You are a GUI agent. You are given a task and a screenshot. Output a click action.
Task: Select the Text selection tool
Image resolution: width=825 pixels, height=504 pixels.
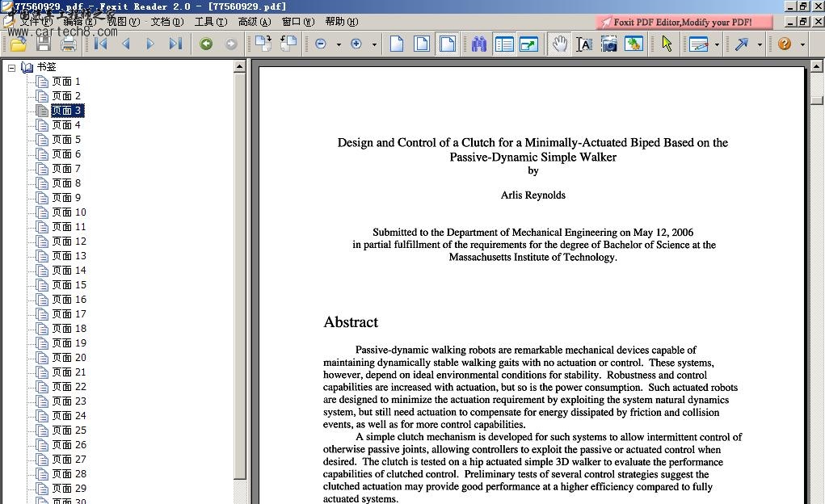coord(584,44)
